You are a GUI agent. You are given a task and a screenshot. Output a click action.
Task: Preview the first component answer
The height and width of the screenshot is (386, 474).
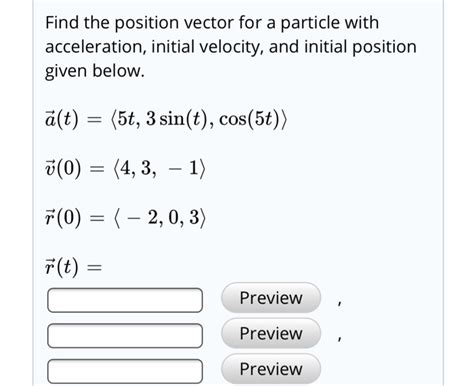pos(271,298)
